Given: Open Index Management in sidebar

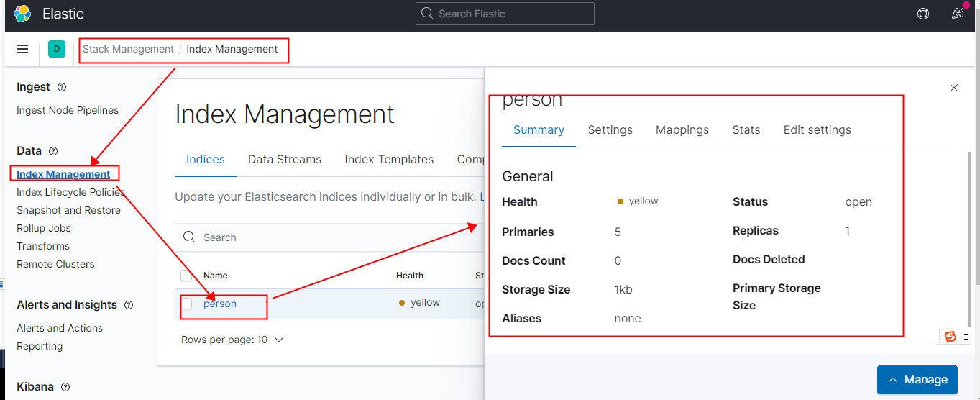Looking at the screenshot, I should coord(63,174).
